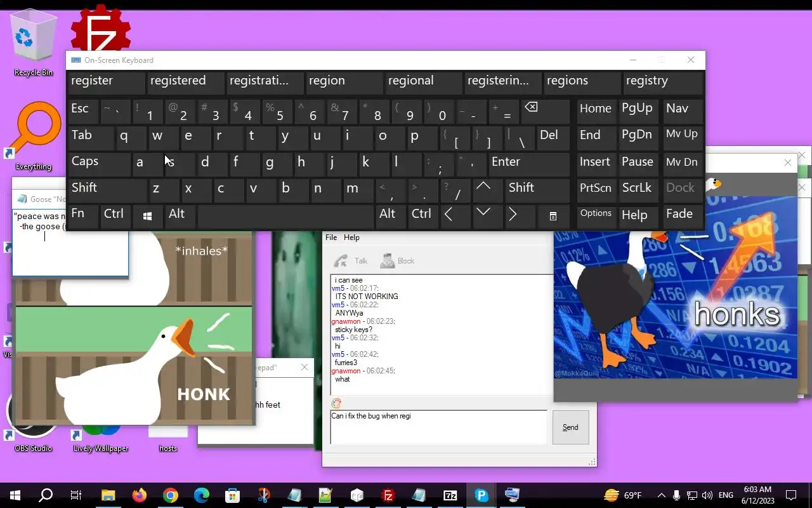812x508 pixels.
Task: Click the Block user icon in chat window
Action: (x=388, y=260)
